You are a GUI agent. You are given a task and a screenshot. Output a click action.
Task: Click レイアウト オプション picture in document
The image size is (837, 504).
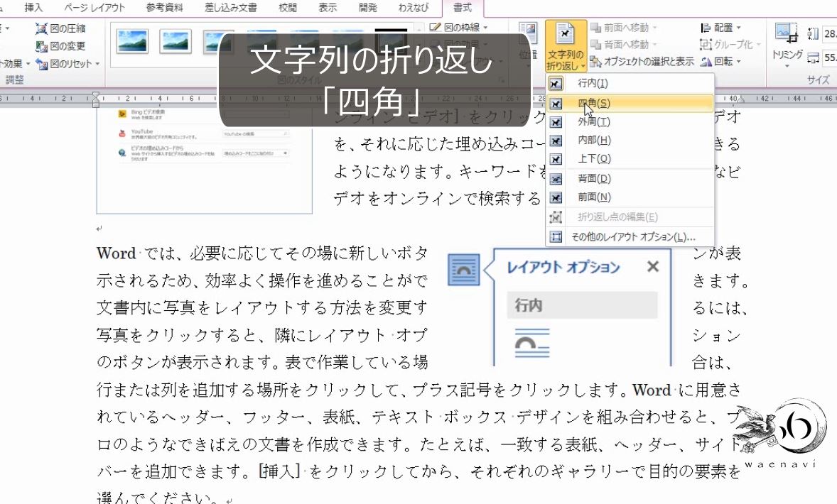(559, 307)
